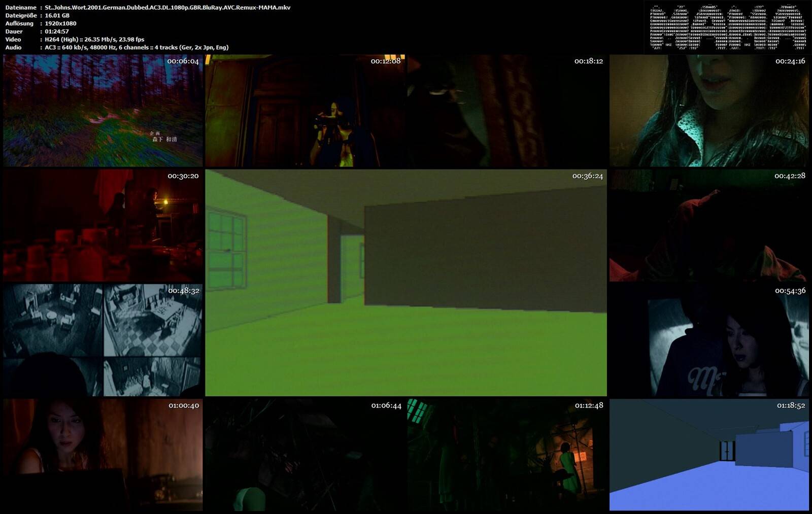This screenshot has height=514, width=812.
Task: Click the timestamp 01:00:40
Action: pos(184,405)
